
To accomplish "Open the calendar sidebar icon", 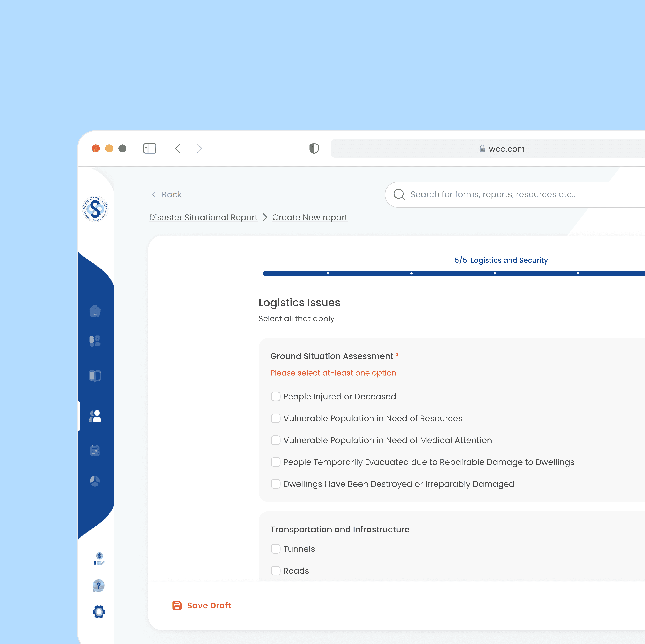I will (x=95, y=450).
